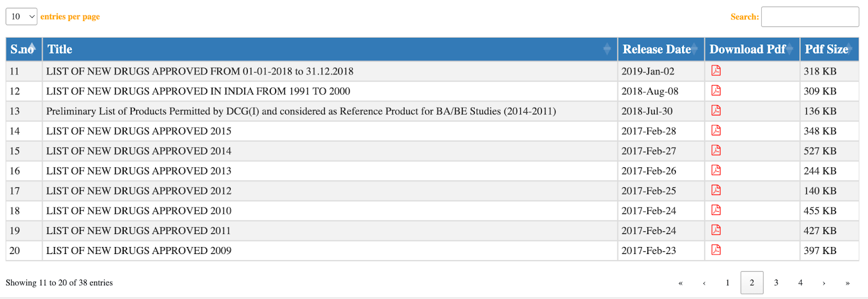Screen dimensions: 868x299
Task: Click title 'LIST OF NEW DRUGS APPROVED IN INDIA FROM 1991 TO 2000'
Action: 198,92
